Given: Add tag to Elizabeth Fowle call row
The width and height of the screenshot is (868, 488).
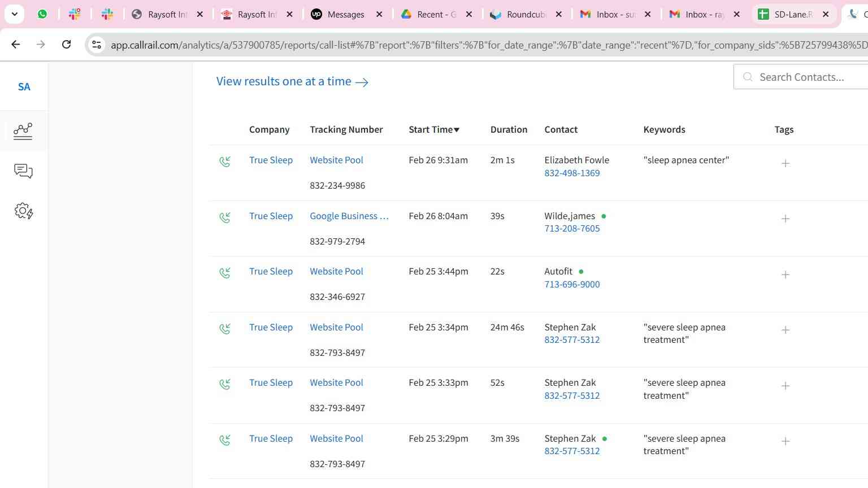Looking at the screenshot, I should (785, 163).
